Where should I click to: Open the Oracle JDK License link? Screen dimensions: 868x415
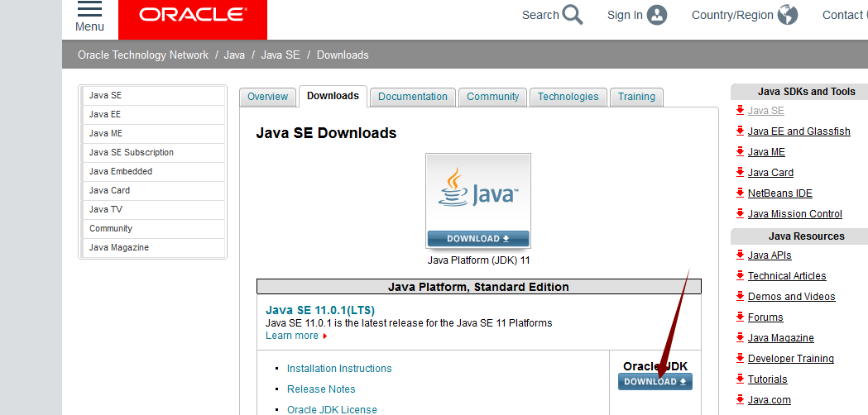pos(332,410)
